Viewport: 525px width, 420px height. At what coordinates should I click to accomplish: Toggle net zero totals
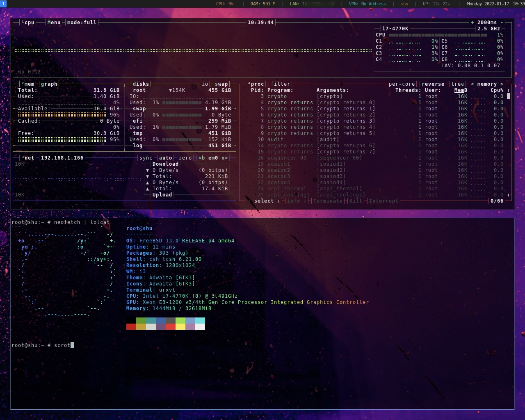[185, 158]
